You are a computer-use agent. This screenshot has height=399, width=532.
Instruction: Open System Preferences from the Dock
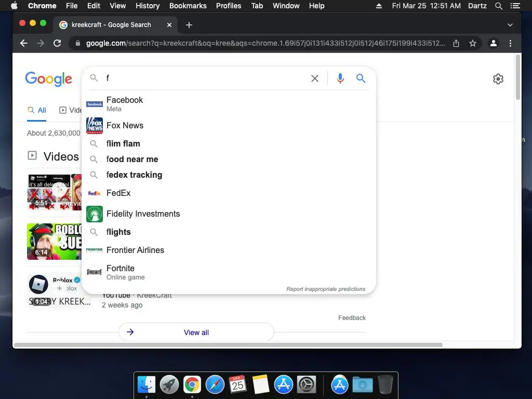point(307,385)
